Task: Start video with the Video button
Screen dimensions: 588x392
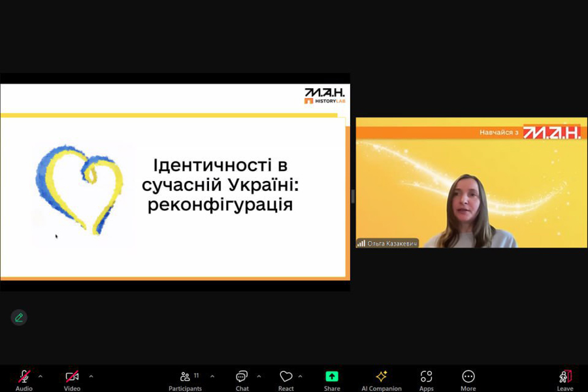Action: pyautogui.click(x=72, y=380)
